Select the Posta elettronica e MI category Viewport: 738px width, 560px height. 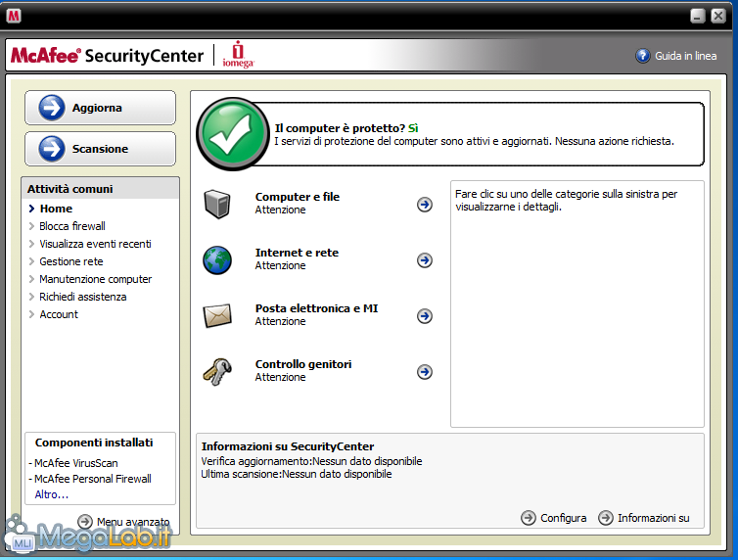[x=317, y=308]
